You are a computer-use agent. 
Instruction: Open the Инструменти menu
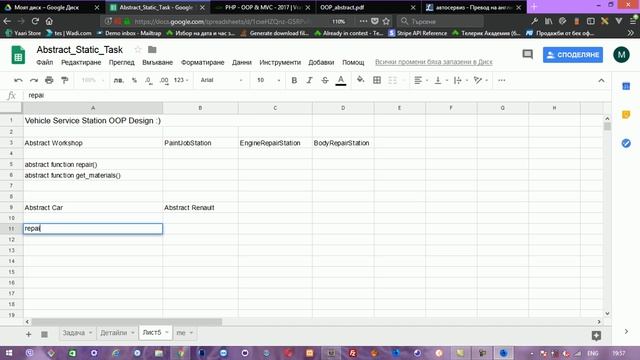(x=280, y=62)
